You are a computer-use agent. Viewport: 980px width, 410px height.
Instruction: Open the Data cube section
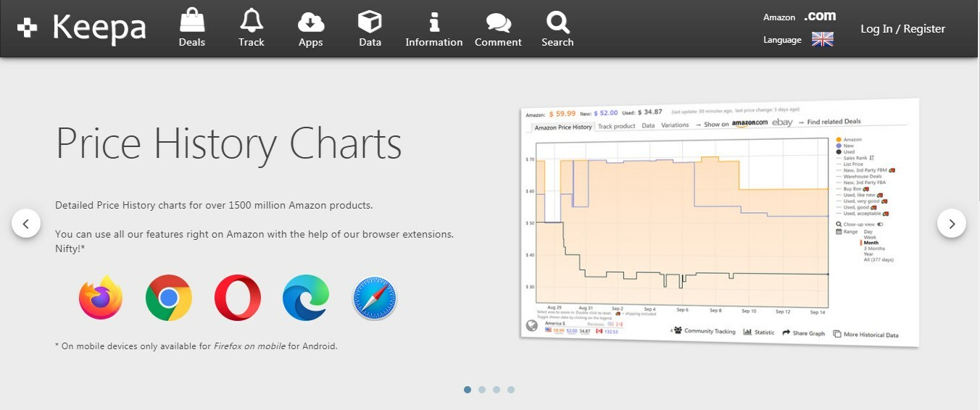[370, 28]
